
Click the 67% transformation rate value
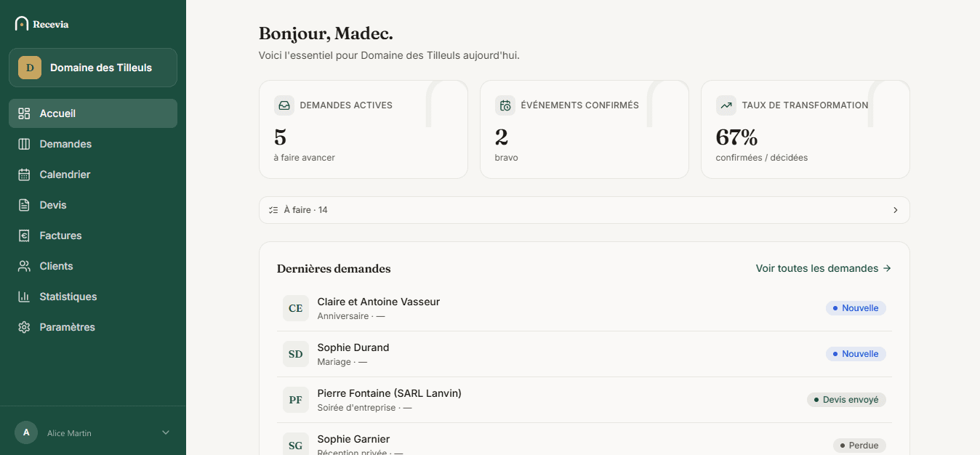(736, 137)
